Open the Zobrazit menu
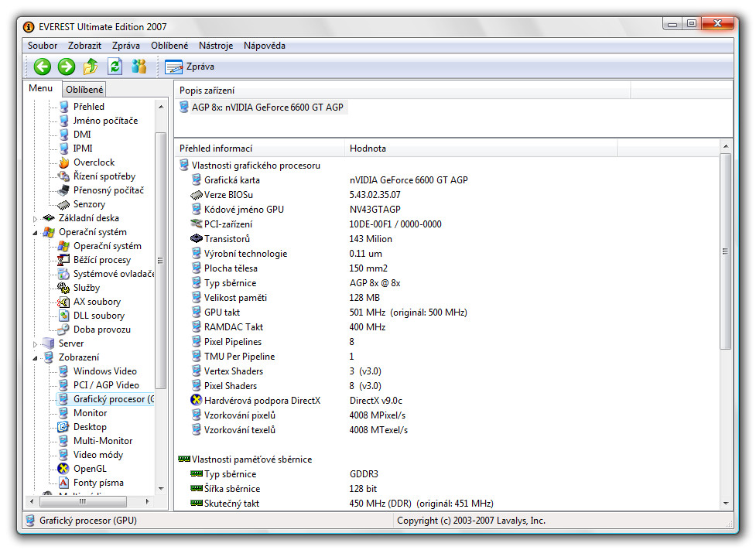The width and height of the screenshot is (756, 550). 84,46
